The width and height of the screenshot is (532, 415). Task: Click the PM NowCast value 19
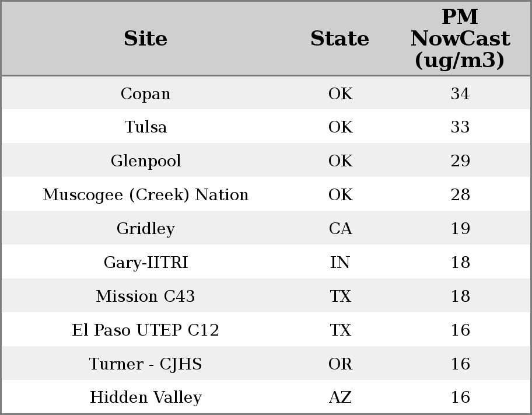click(460, 229)
